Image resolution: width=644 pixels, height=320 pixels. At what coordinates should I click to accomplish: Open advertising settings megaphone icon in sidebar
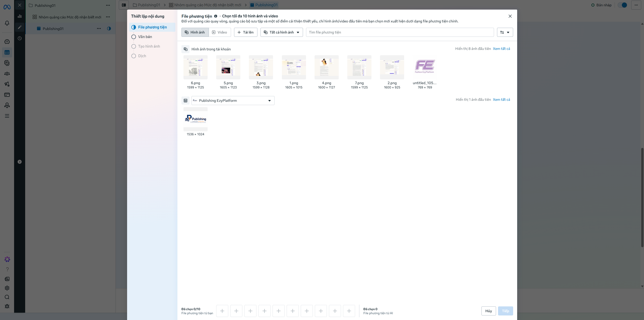[x=7, y=84]
